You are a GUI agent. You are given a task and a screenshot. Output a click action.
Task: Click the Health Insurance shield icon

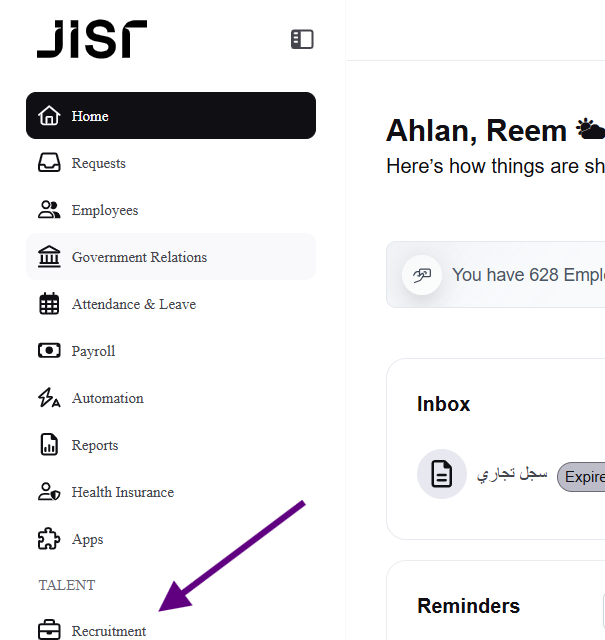coord(49,492)
